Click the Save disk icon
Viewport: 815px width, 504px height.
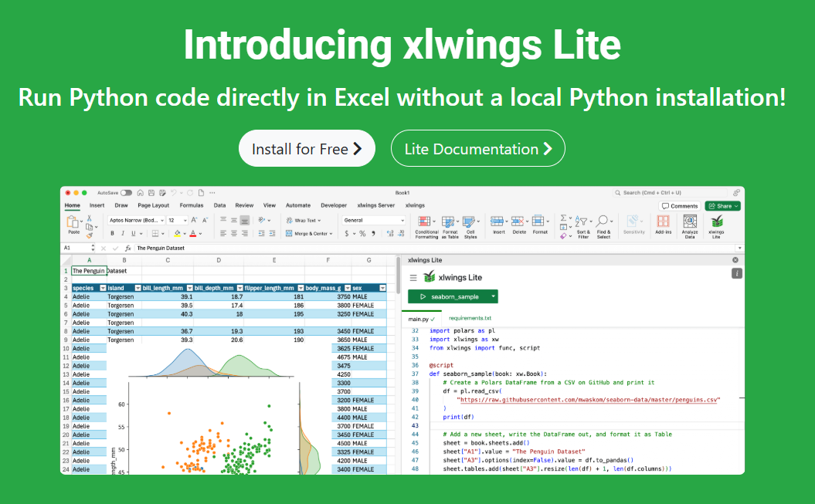[151, 192]
